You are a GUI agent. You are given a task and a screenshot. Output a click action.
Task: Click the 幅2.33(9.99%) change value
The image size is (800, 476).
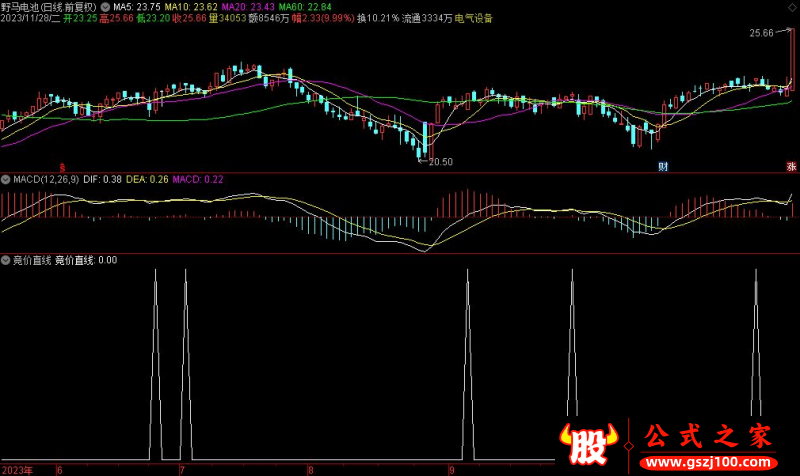[323, 18]
